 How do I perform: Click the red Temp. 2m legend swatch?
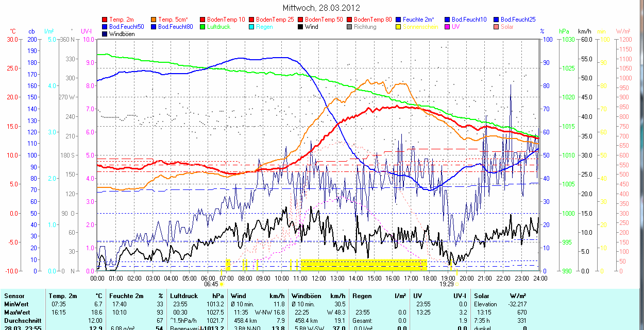coord(105,20)
